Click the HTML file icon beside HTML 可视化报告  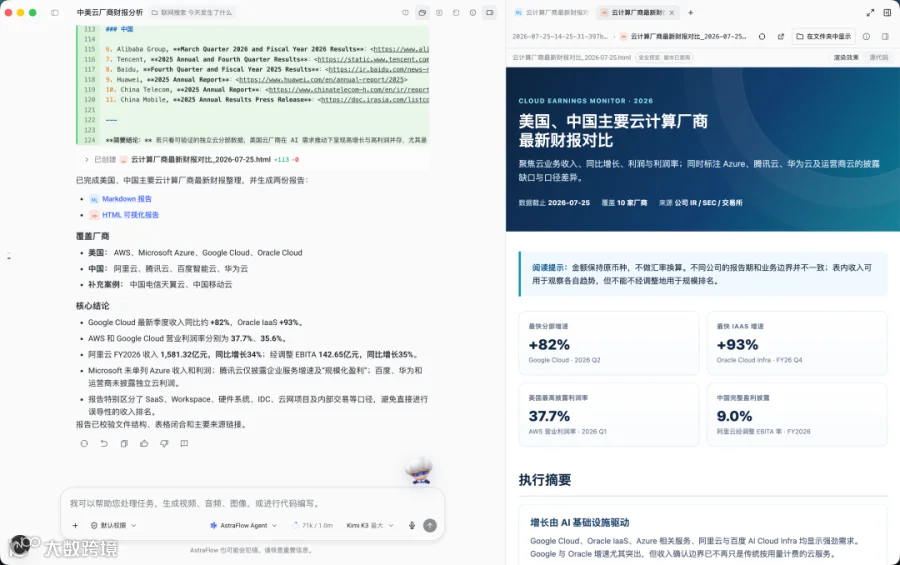click(x=94, y=215)
